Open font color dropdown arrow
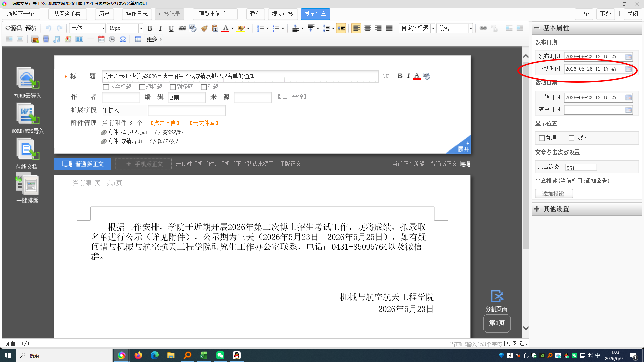 (x=232, y=28)
